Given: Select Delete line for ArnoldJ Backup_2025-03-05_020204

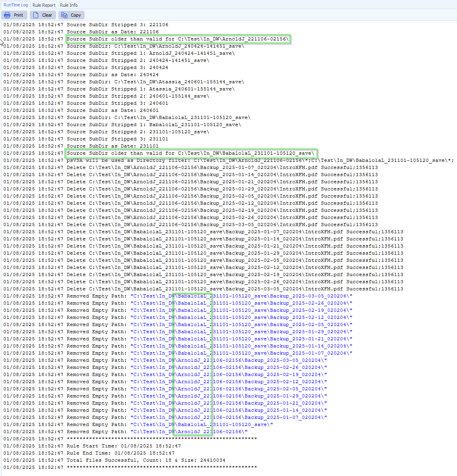Looking at the screenshot, I should point(191,225).
